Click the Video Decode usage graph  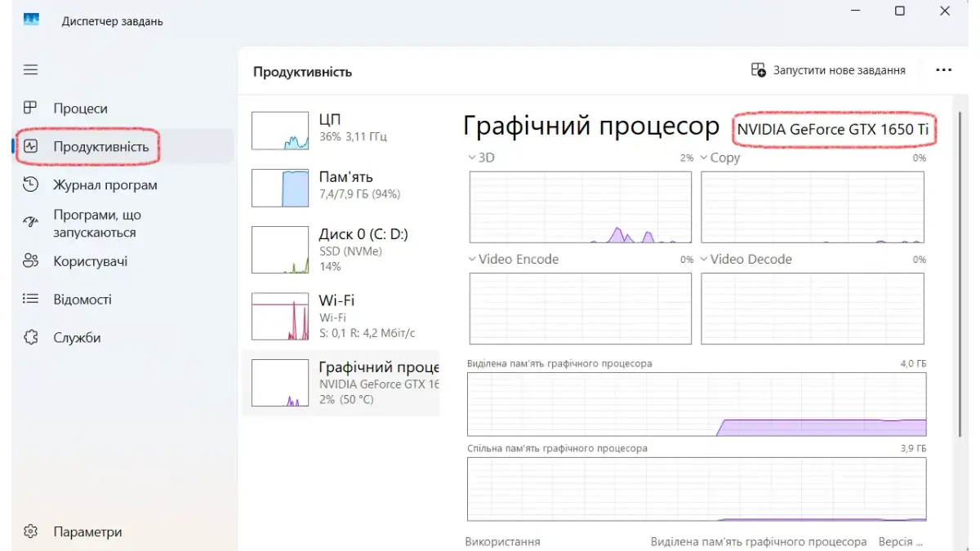pyautogui.click(x=813, y=309)
